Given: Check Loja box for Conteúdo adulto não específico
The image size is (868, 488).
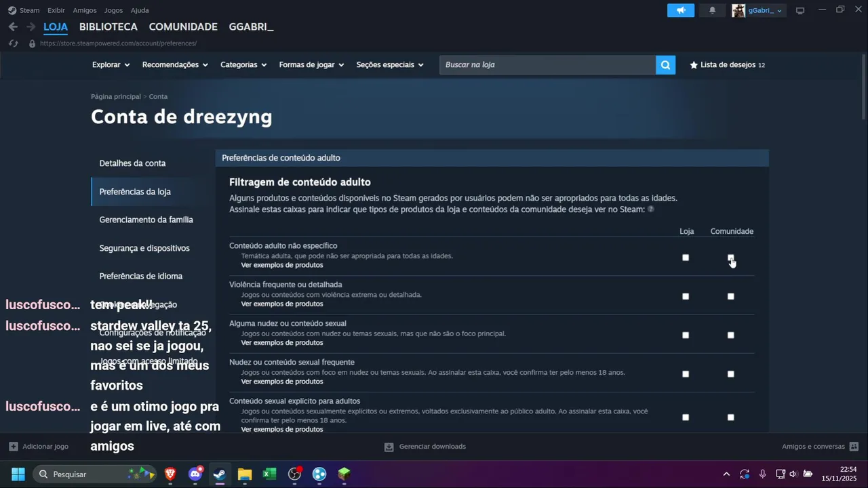Looking at the screenshot, I should pos(686,258).
